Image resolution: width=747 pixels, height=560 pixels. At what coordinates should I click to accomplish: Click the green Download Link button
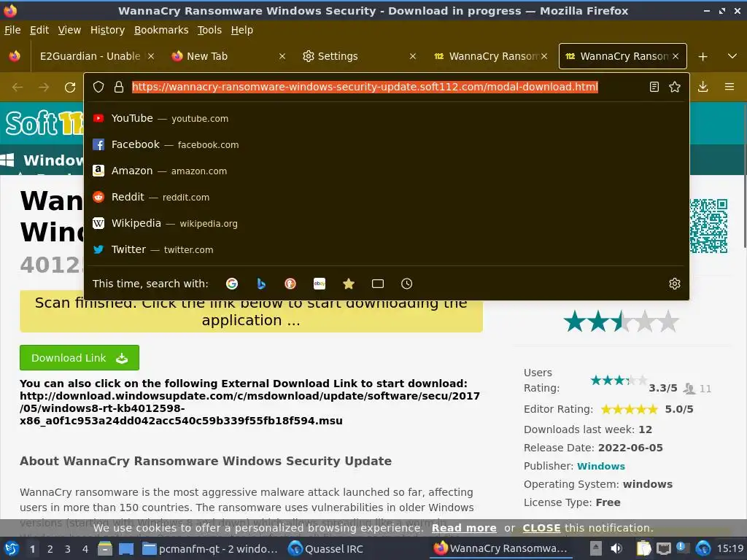(x=80, y=357)
